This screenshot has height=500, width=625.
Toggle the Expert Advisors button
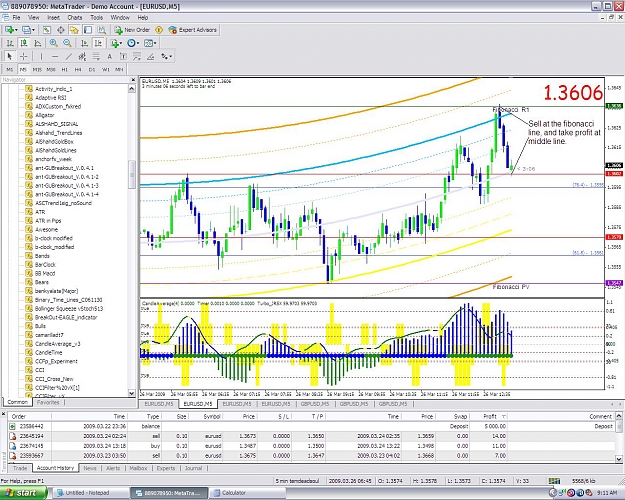[x=193, y=30]
